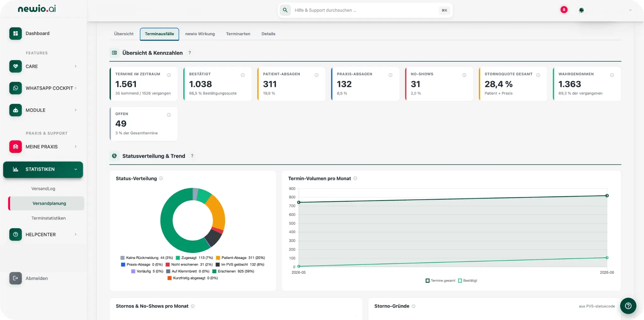Image resolution: width=644 pixels, height=320 pixels.
Task: Focus the Hilfe & Support search field
Action: 365,10
